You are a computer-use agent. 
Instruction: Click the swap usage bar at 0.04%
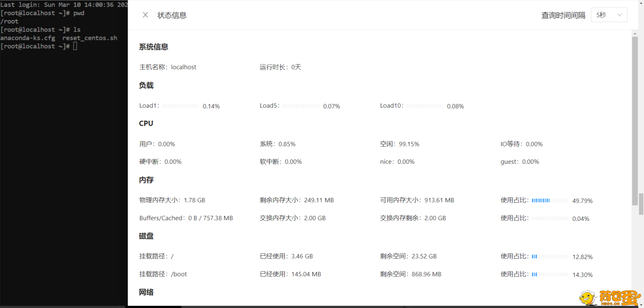click(x=550, y=219)
